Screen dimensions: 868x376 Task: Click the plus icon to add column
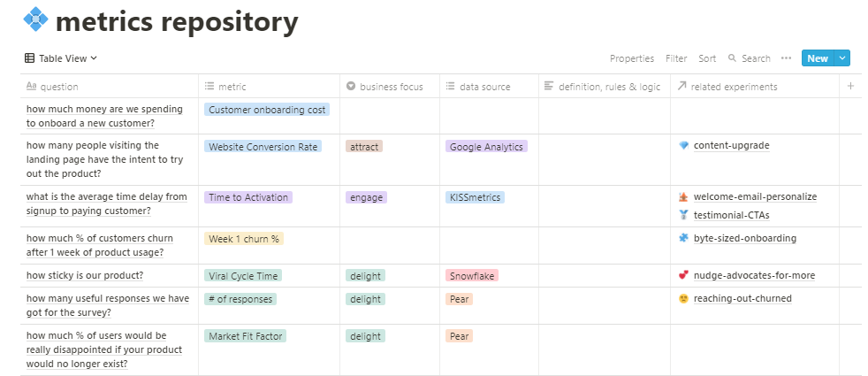click(x=850, y=86)
